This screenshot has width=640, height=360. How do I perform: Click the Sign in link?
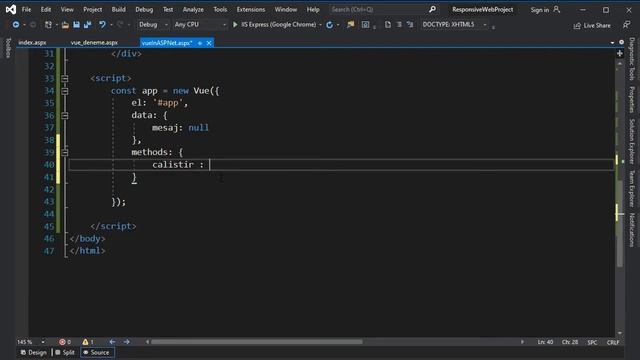pos(540,10)
